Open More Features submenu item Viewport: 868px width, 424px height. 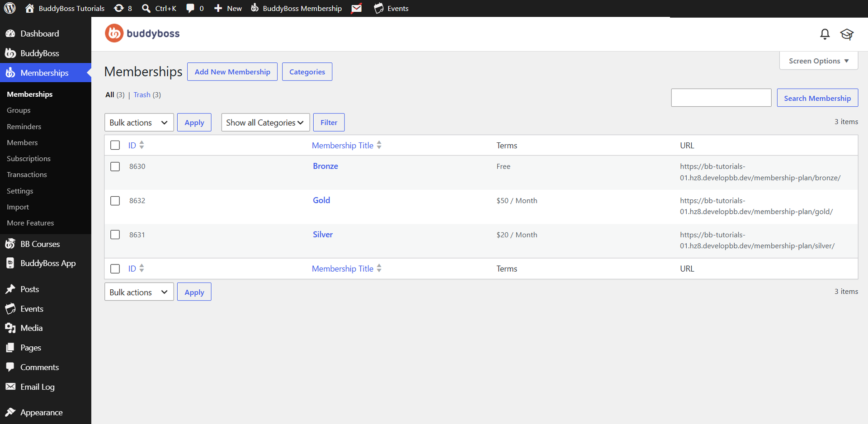point(30,223)
